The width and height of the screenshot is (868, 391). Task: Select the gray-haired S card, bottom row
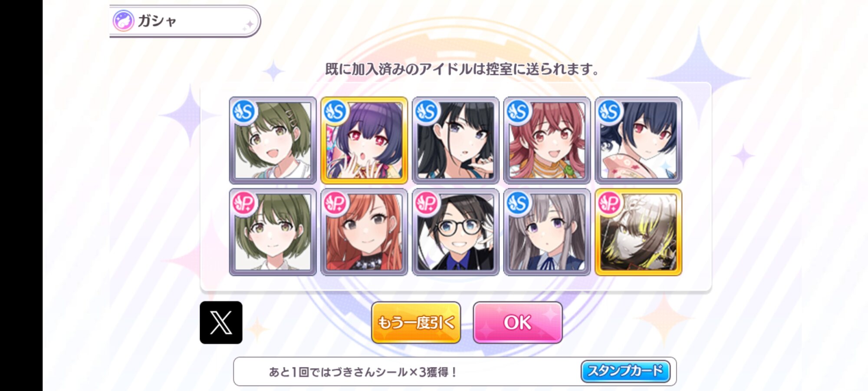pos(547,232)
